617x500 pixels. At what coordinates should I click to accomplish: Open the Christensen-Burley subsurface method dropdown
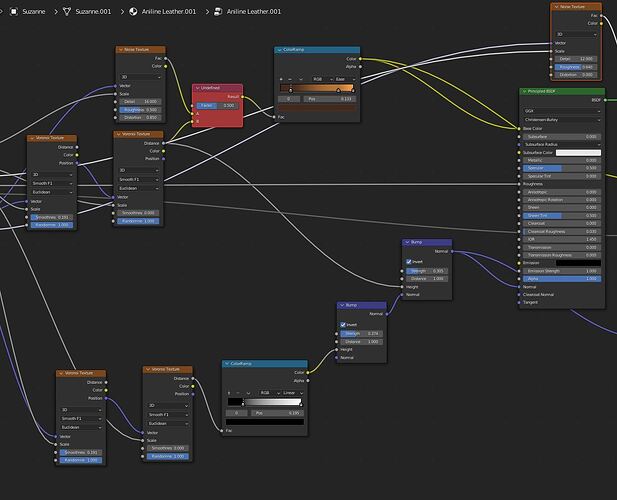(x=562, y=120)
